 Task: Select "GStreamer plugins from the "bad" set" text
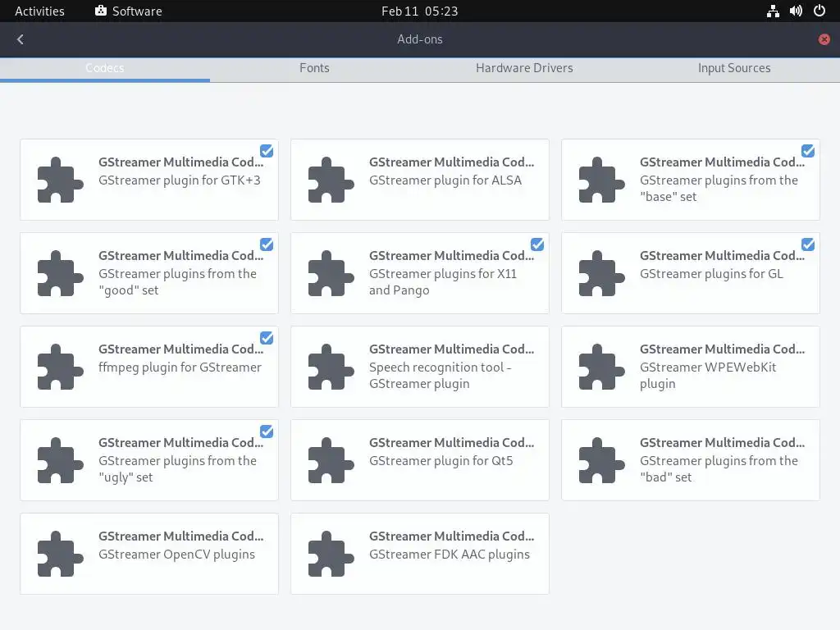[x=719, y=468]
